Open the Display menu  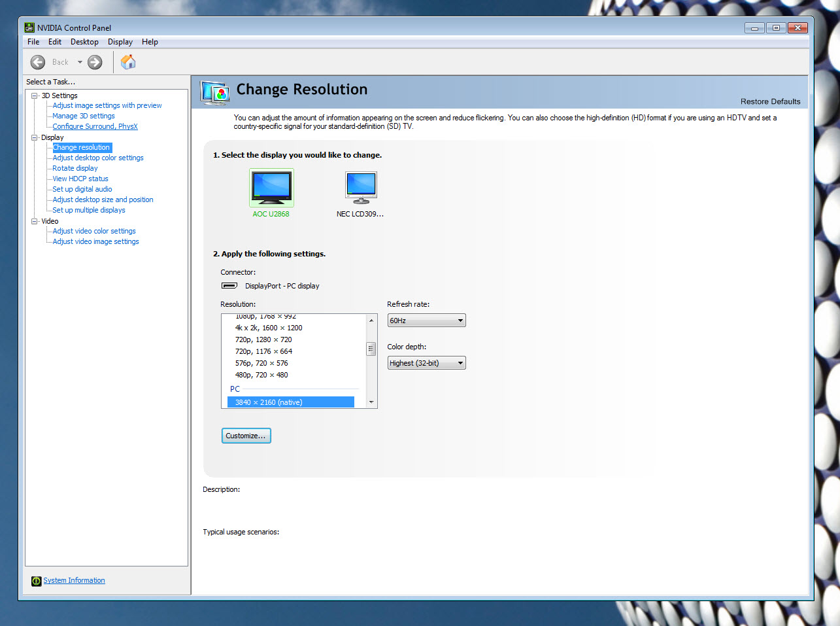pyautogui.click(x=120, y=42)
